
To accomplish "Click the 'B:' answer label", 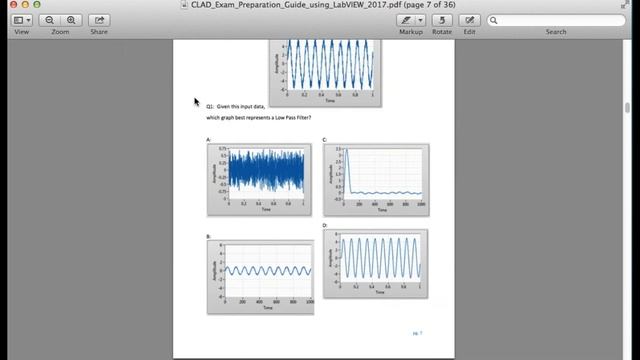I will (208, 236).
